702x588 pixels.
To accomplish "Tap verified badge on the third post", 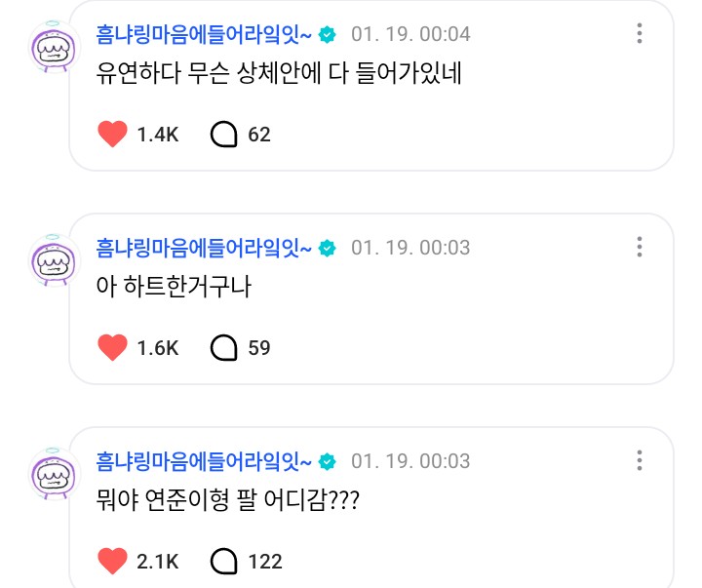I will [x=328, y=461].
